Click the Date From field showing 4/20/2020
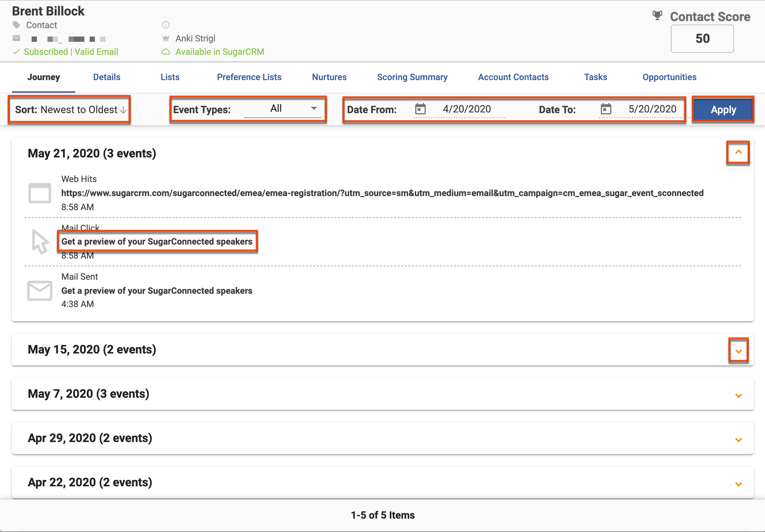Screen dimensions: 765x532 [x=467, y=109]
